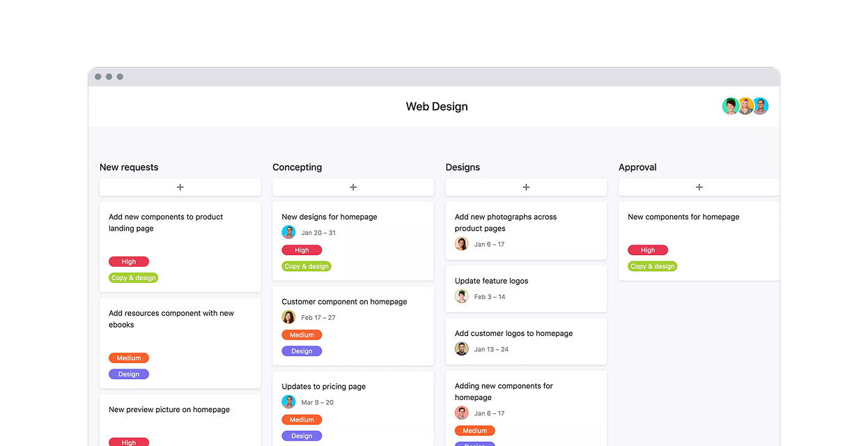Open Add new photographs across product pages task

click(x=505, y=222)
